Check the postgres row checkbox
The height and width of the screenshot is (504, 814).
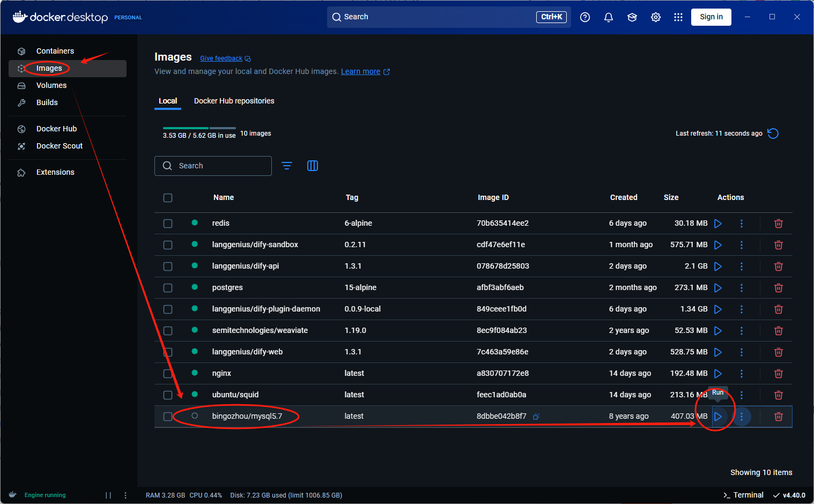click(x=168, y=288)
